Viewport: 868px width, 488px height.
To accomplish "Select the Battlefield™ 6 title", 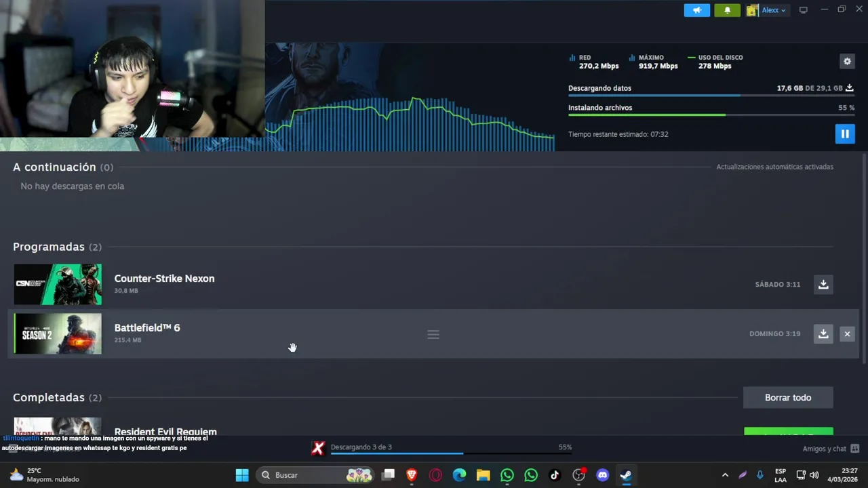I will click(147, 328).
